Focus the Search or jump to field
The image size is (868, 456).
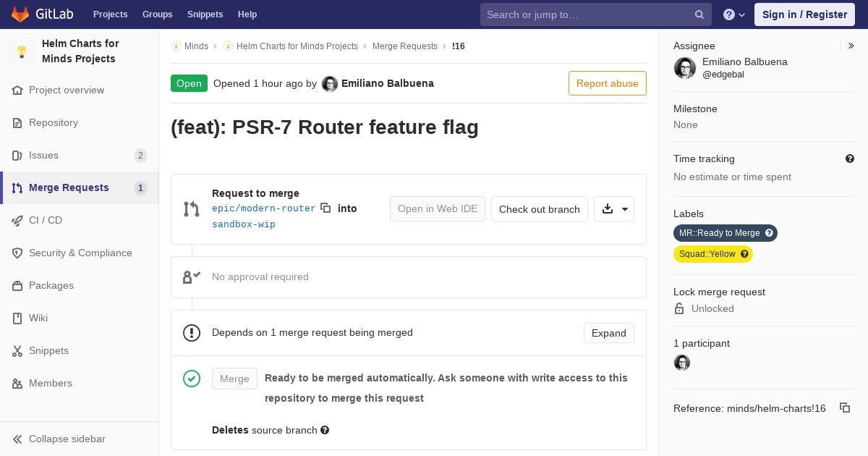(x=596, y=14)
